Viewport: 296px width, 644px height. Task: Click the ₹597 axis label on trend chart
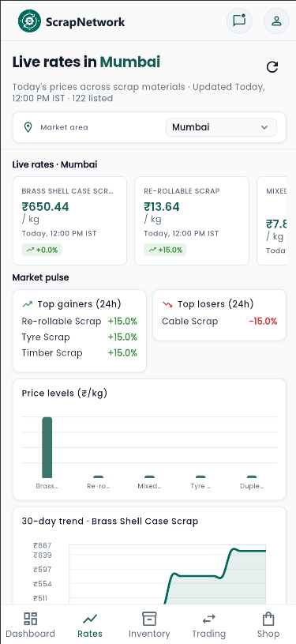pos(43,569)
